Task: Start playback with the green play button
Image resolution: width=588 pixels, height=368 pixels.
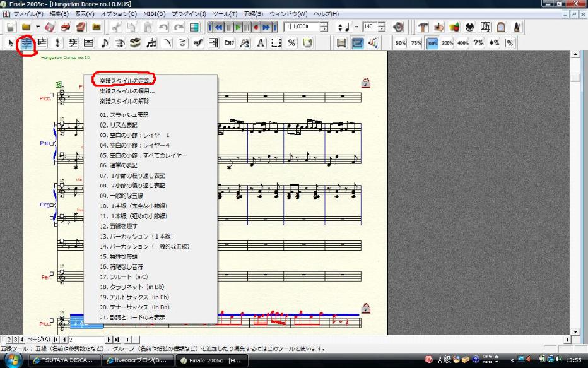Action: click(x=238, y=28)
